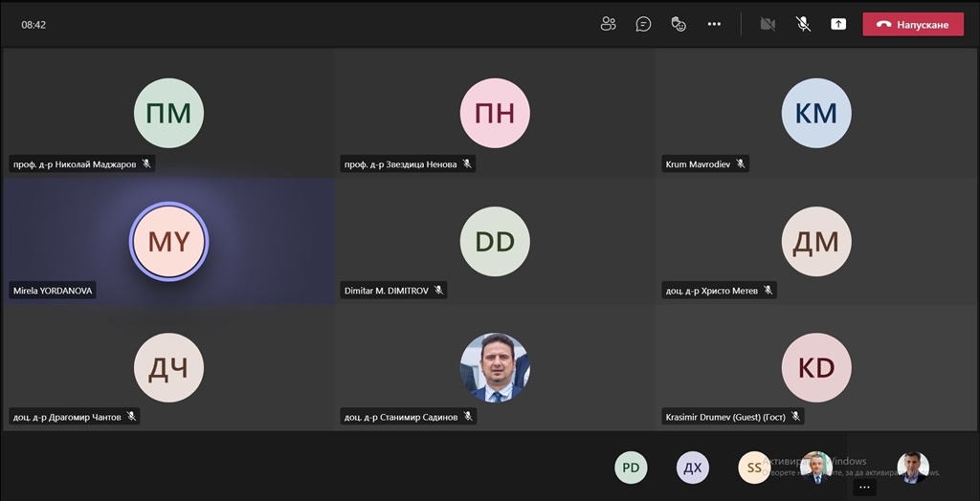Screen dimensions: 980x501
Task: Open the share content tray
Action: (x=838, y=24)
